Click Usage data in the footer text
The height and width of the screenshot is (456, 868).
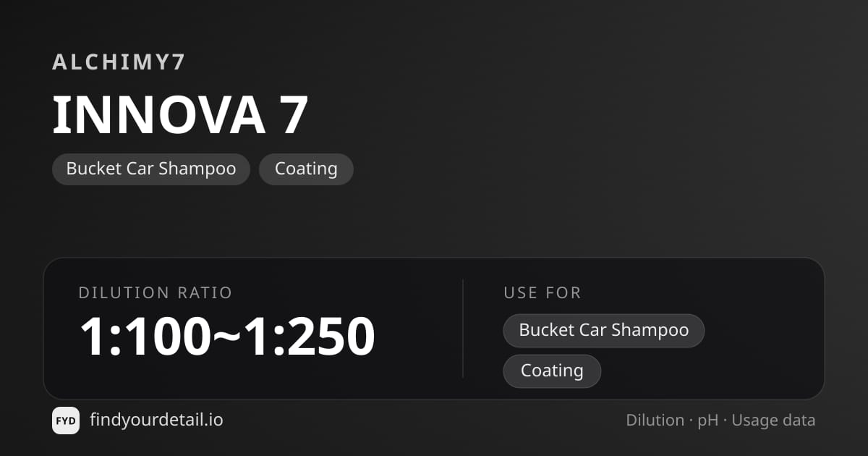tap(773, 421)
